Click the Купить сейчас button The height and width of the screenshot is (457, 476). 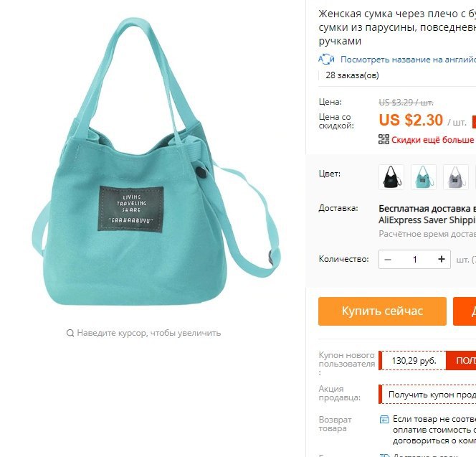point(382,311)
